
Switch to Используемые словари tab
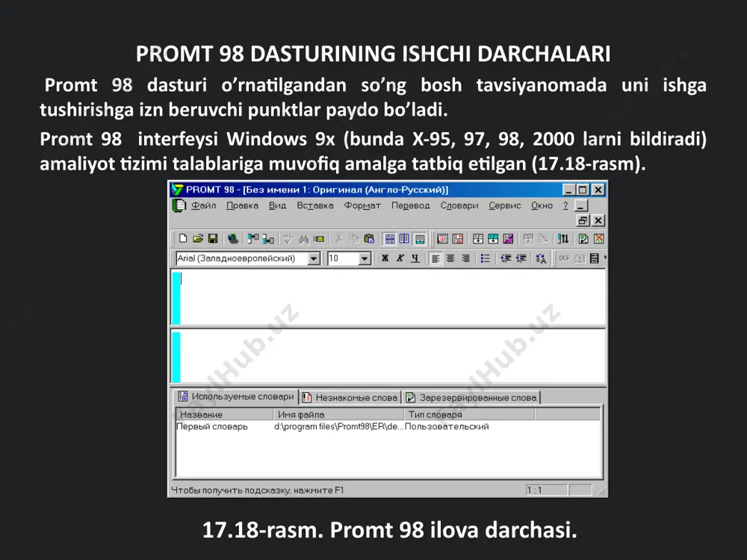tap(236, 396)
